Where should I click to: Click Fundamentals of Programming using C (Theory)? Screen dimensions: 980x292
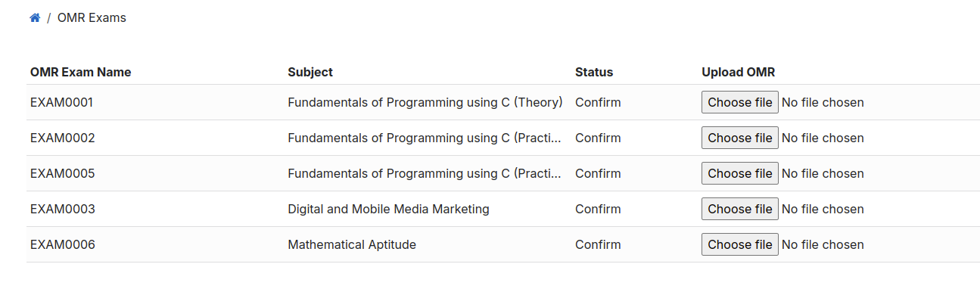[x=425, y=102]
